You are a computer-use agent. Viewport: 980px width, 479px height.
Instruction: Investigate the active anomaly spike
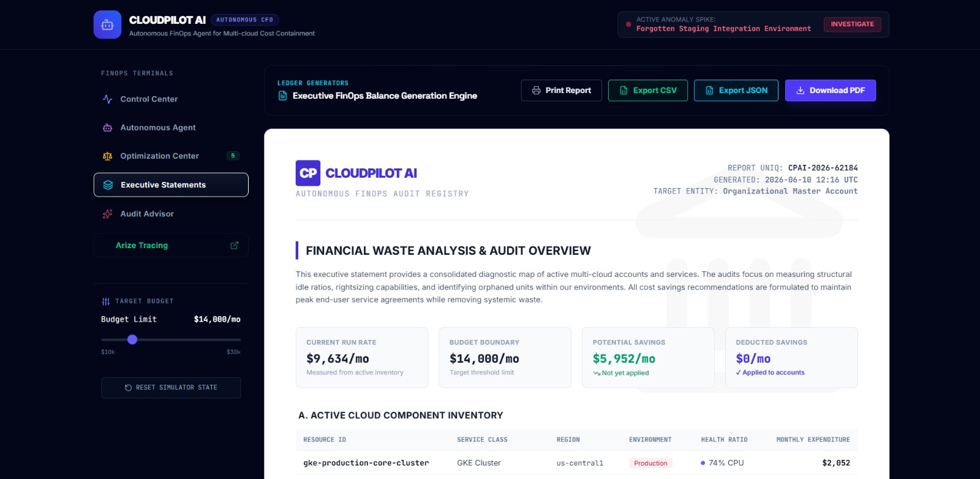click(x=853, y=25)
